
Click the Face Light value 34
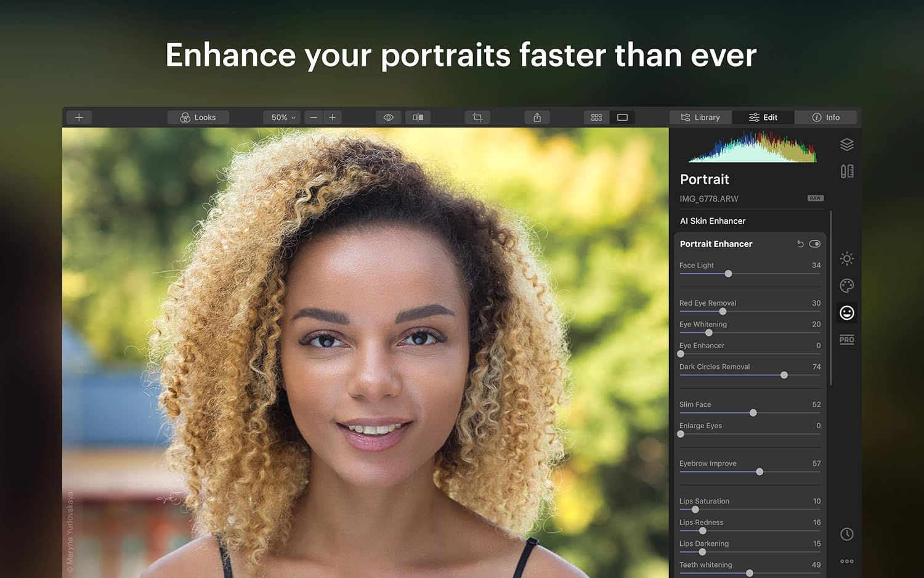(x=816, y=266)
